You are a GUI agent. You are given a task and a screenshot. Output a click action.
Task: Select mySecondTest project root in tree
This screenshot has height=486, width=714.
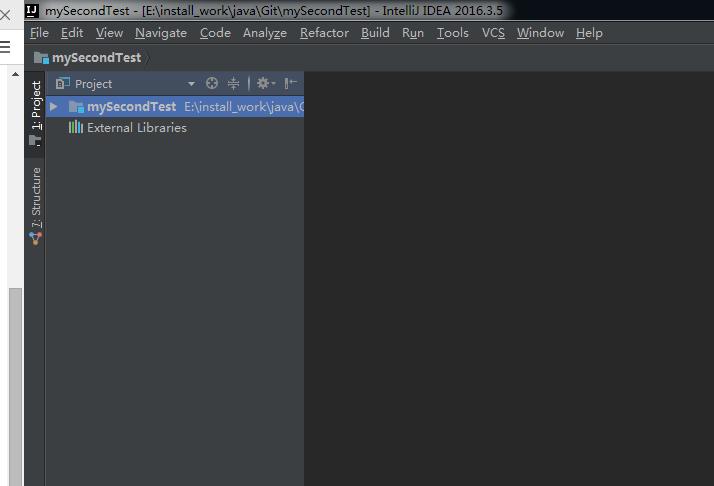pos(175,107)
